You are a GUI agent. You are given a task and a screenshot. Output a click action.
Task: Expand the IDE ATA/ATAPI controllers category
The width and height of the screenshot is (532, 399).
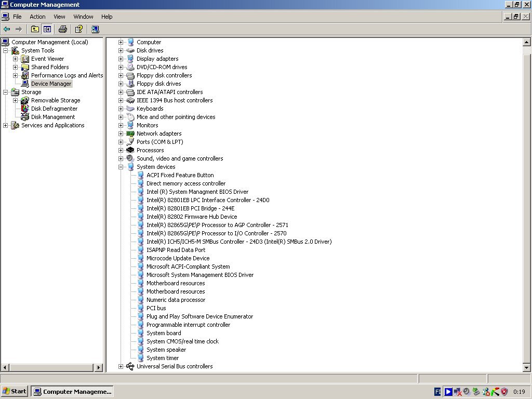click(121, 92)
